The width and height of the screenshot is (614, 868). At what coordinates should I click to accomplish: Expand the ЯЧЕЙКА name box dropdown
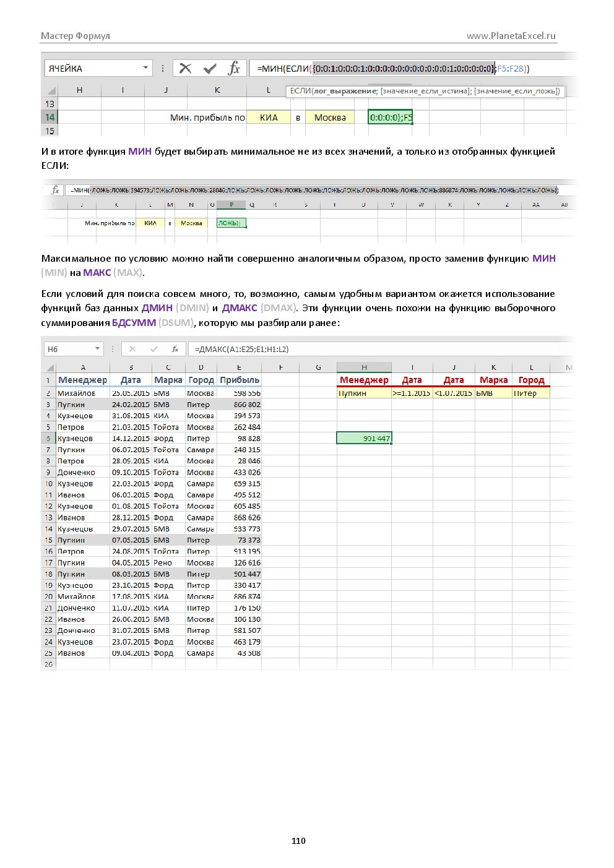tap(145, 68)
